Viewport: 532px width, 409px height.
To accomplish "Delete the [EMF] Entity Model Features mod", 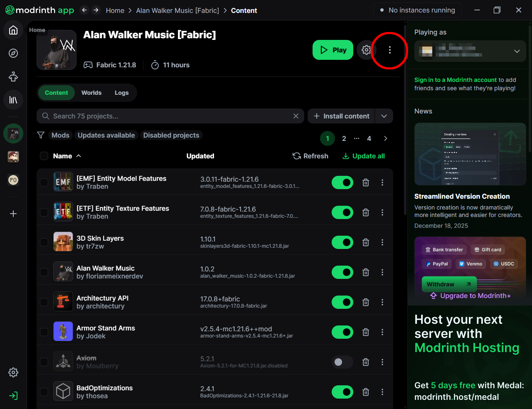I will [x=366, y=182].
